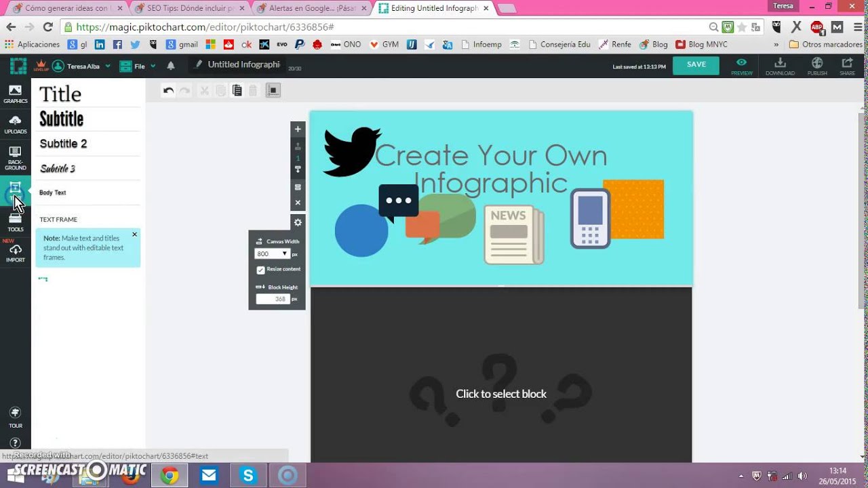Viewport: 868px width, 488px height.
Task: Click the SAVE button
Action: coord(696,65)
